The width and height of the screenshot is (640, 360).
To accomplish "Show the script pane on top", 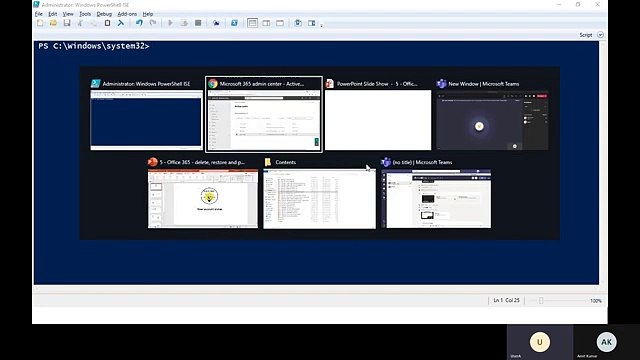I will click(x=252, y=23).
